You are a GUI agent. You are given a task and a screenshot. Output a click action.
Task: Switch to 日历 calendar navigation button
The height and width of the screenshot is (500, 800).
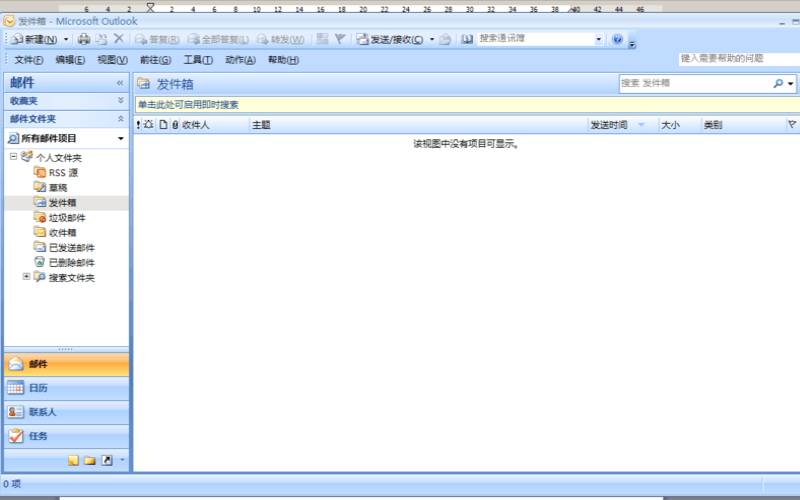[66, 388]
